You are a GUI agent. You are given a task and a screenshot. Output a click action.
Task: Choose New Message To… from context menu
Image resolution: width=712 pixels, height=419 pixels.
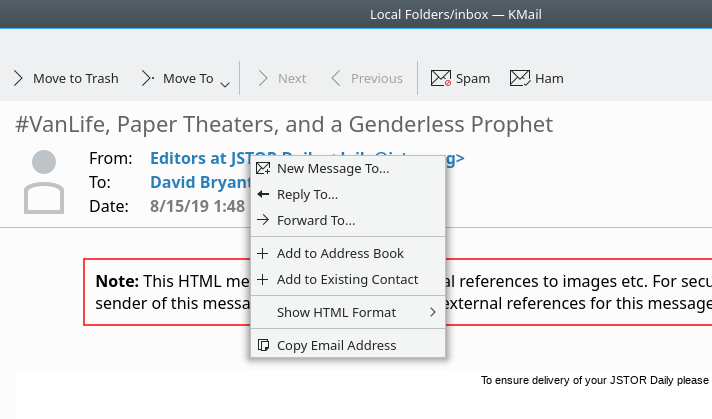[x=348, y=168]
